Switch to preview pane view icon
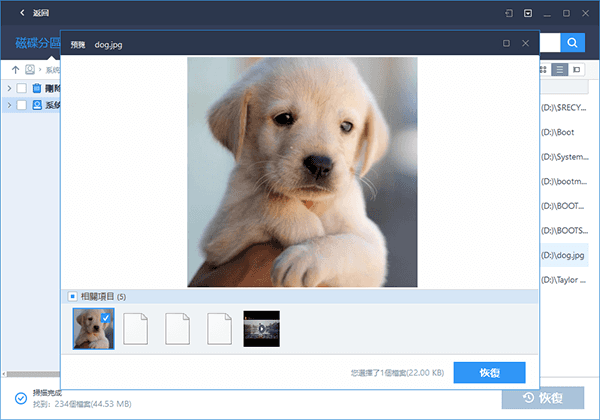 (x=577, y=70)
